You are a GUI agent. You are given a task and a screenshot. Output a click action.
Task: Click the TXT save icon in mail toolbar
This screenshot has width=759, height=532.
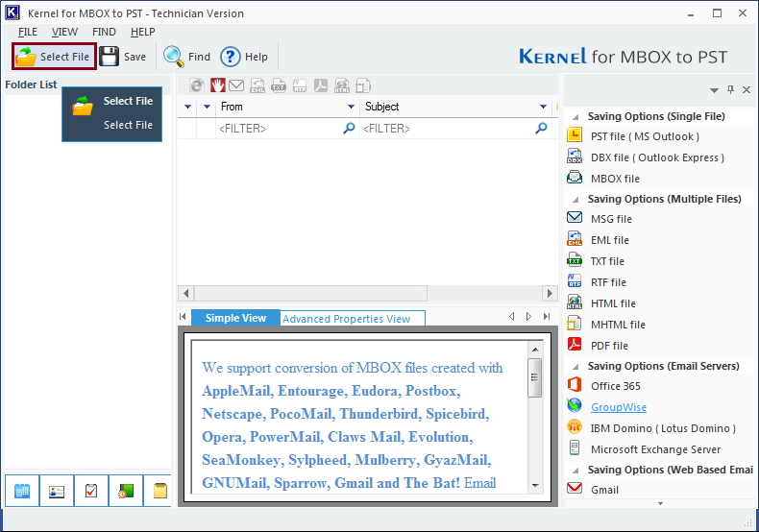pos(279,85)
